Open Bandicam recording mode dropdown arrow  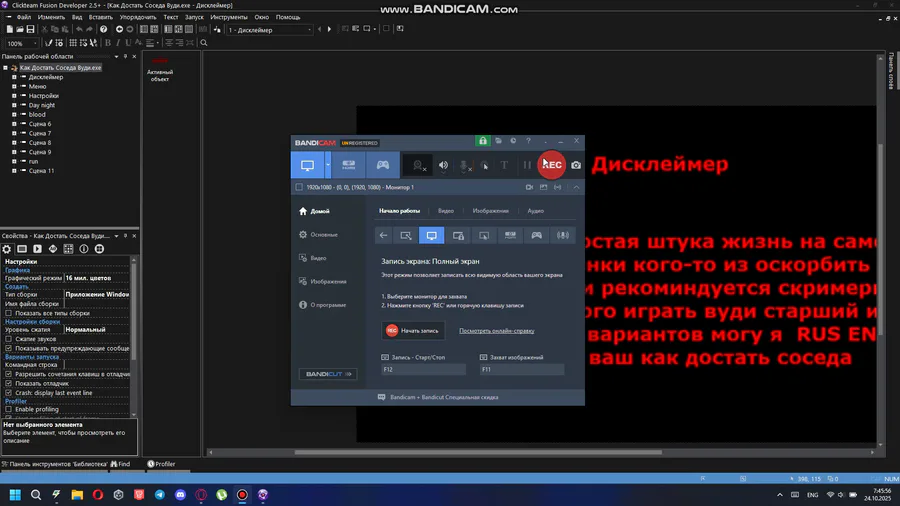pos(328,165)
